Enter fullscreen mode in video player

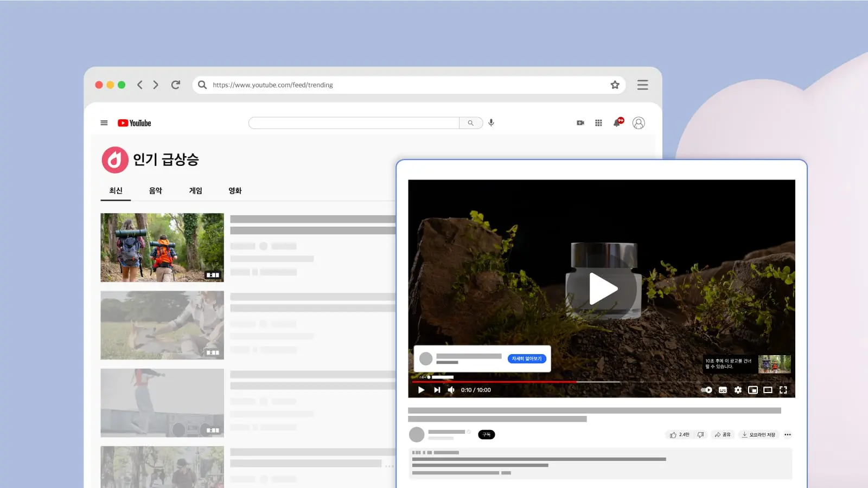[783, 390]
